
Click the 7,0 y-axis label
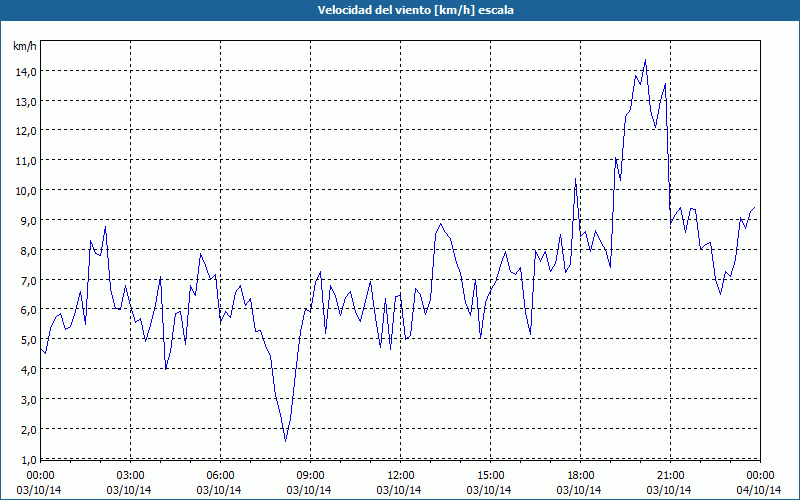pyautogui.click(x=28, y=281)
